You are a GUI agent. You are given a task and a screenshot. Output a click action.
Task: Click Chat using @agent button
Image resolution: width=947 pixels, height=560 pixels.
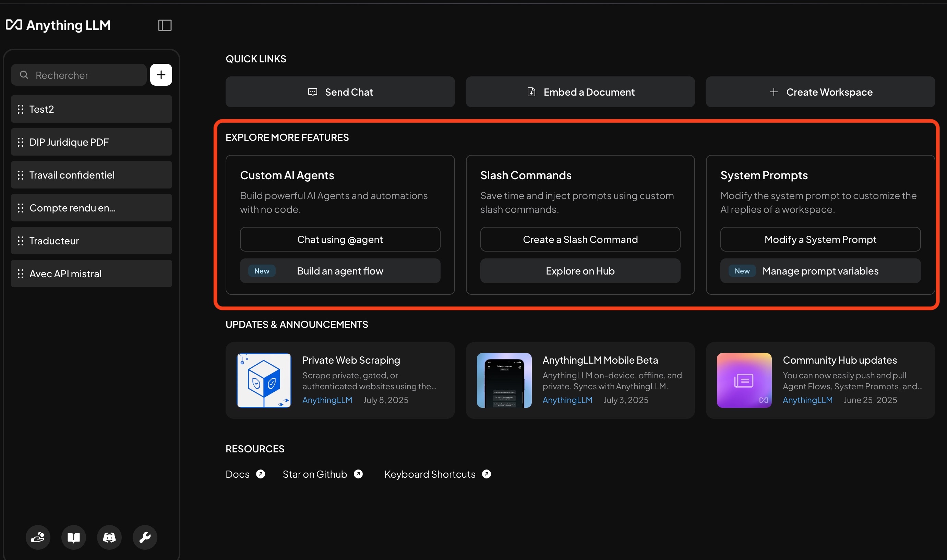(340, 239)
